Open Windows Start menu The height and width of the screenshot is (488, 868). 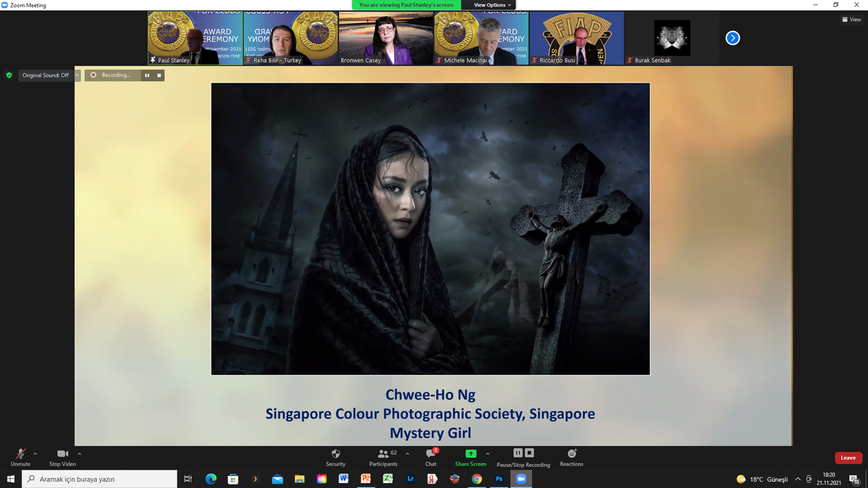click(x=11, y=479)
